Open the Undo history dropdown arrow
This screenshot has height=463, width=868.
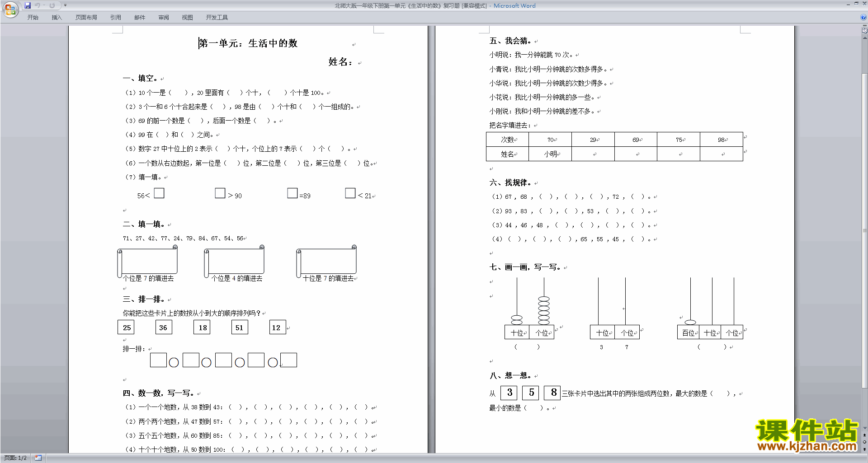click(x=44, y=5)
